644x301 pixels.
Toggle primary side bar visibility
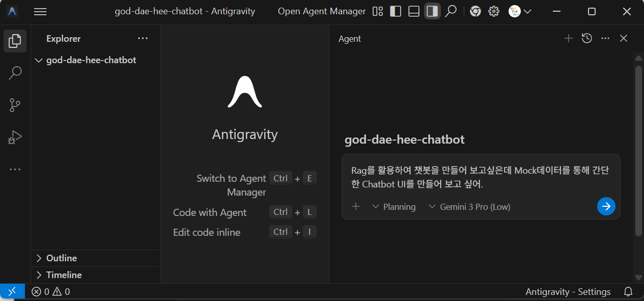point(396,11)
